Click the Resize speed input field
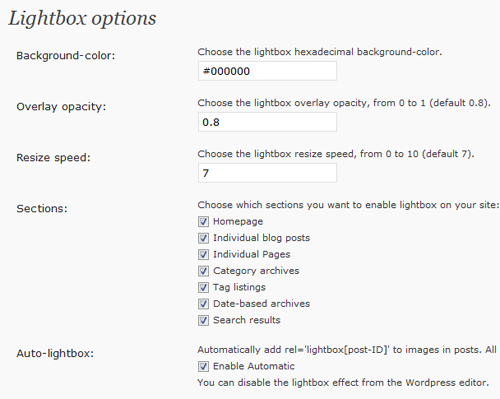 pos(267,173)
